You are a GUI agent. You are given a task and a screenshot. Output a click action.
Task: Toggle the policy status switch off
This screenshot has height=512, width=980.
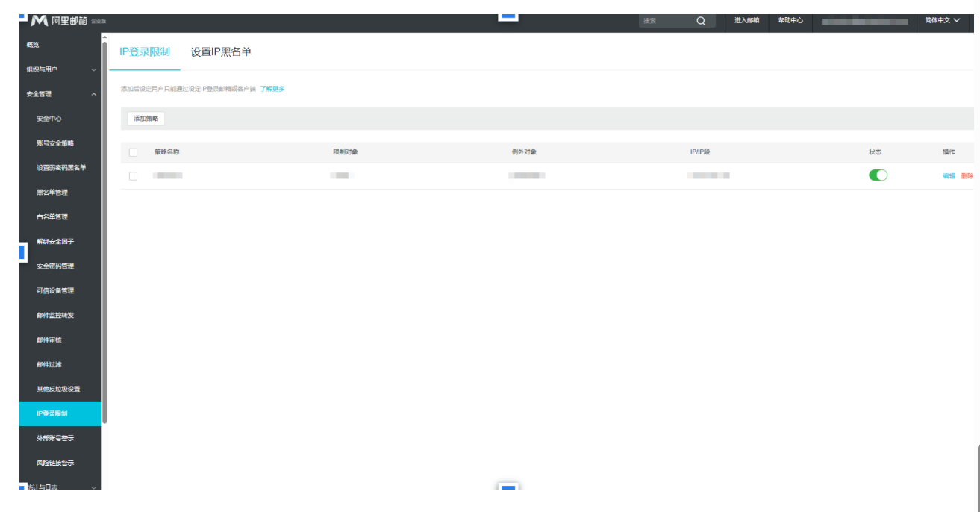(x=878, y=175)
